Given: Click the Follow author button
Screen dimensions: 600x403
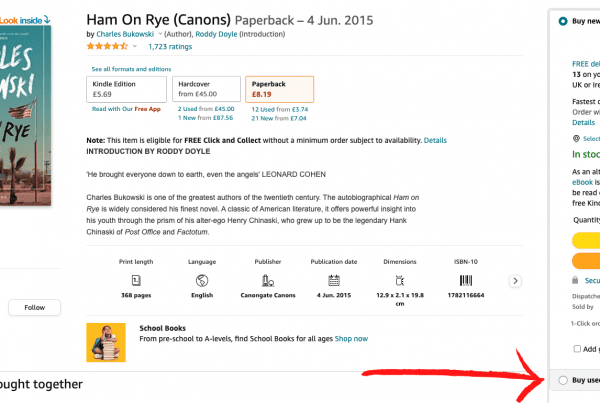Looking at the screenshot, I should click(34, 307).
